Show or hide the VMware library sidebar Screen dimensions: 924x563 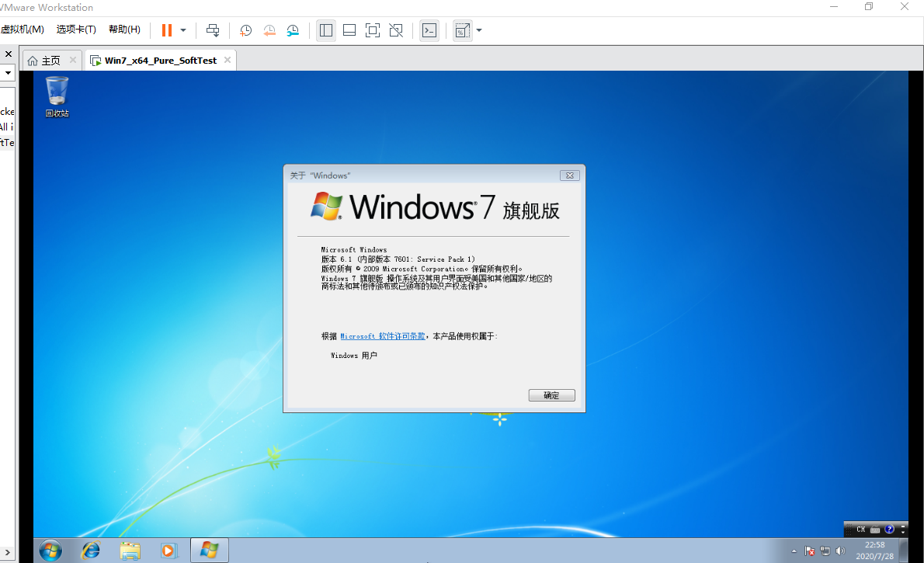pyautogui.click(x=325, y=30)
